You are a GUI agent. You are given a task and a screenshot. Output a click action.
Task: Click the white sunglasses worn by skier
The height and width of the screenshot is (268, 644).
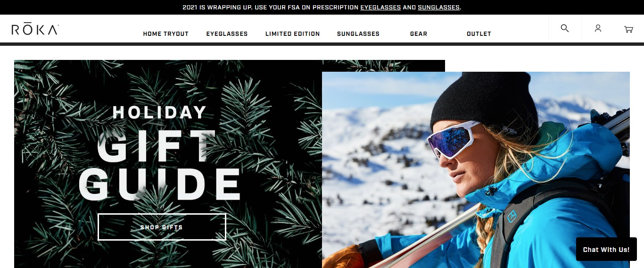[453, 140]
